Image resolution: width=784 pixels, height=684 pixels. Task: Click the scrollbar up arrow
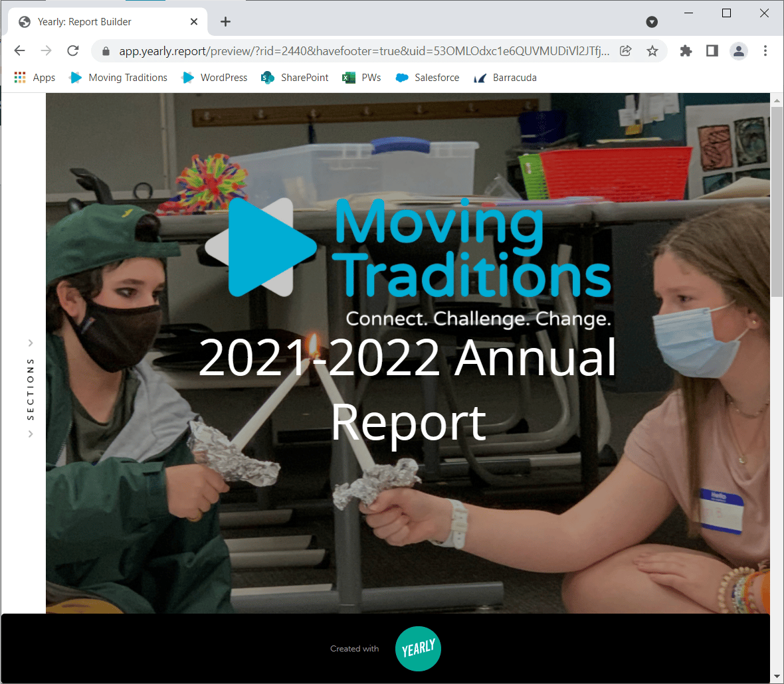click(777, 100)
